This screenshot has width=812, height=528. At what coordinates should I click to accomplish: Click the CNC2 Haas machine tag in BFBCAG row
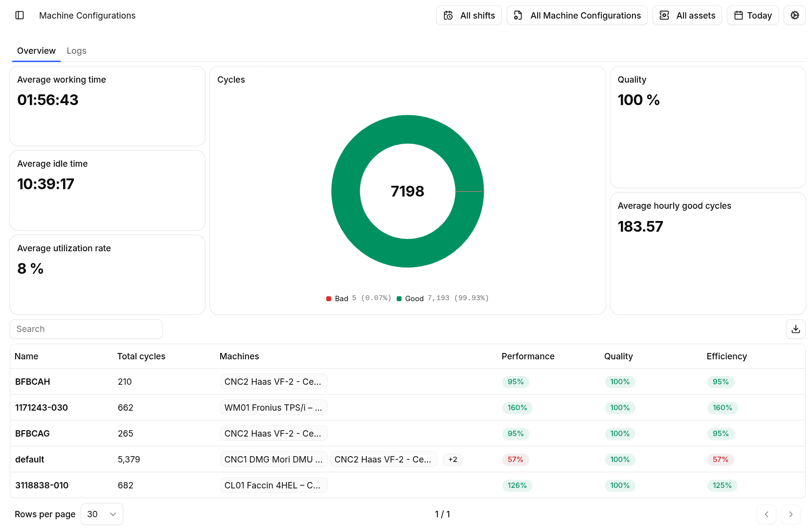[273, 434]
